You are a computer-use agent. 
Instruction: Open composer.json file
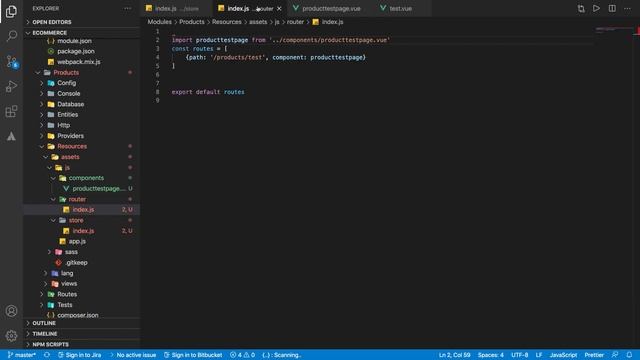(x=82, y=315)
